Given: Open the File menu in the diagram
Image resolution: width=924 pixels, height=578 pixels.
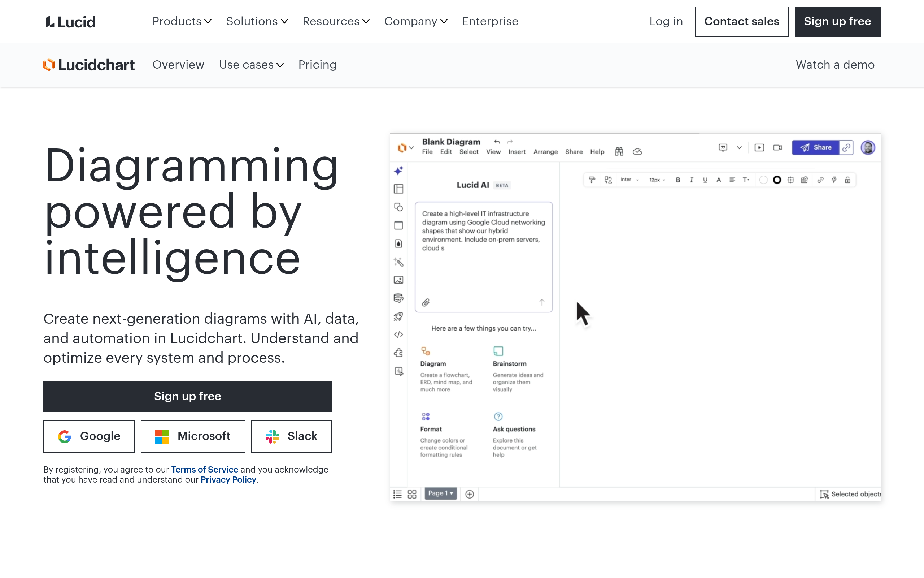Looking at the screenshot, I should 427,152.
